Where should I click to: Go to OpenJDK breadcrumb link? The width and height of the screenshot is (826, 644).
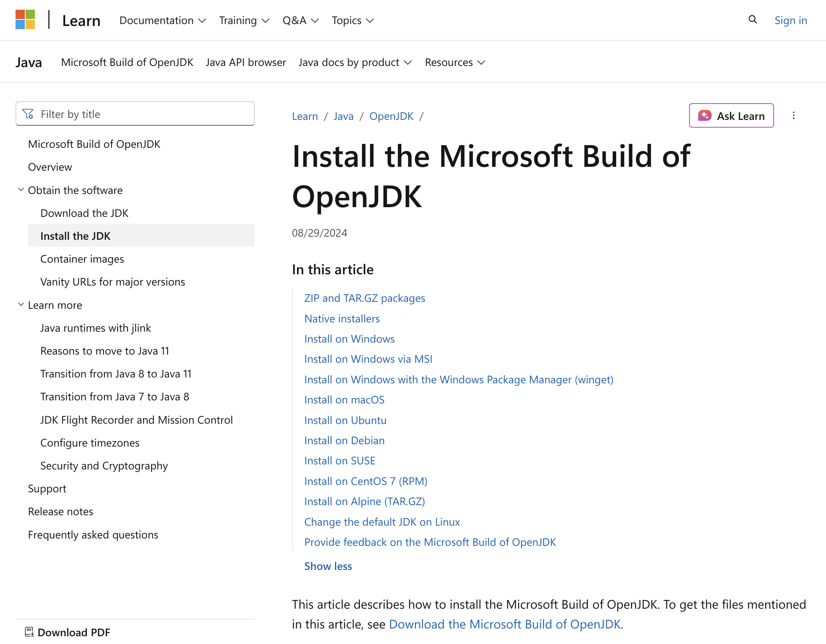[391, 116]
